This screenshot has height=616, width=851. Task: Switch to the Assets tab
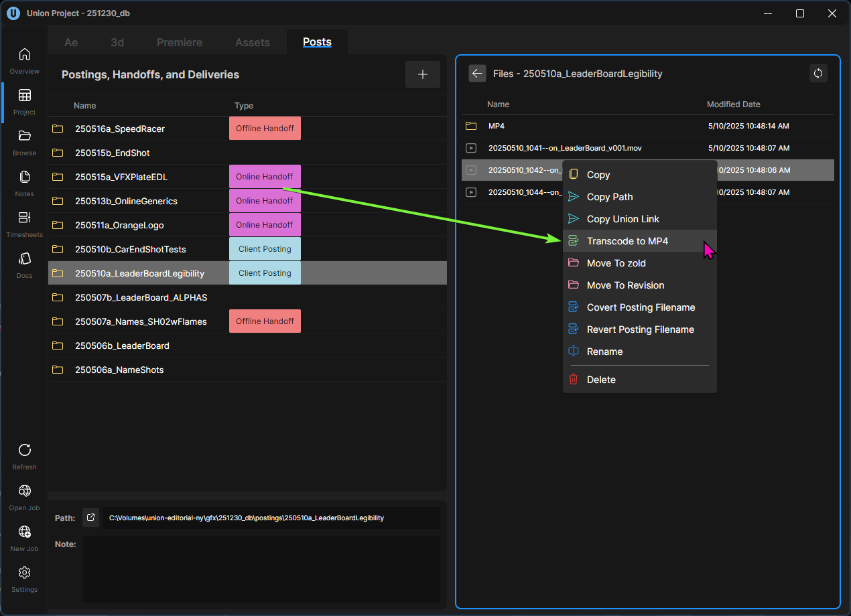point(253,42)
